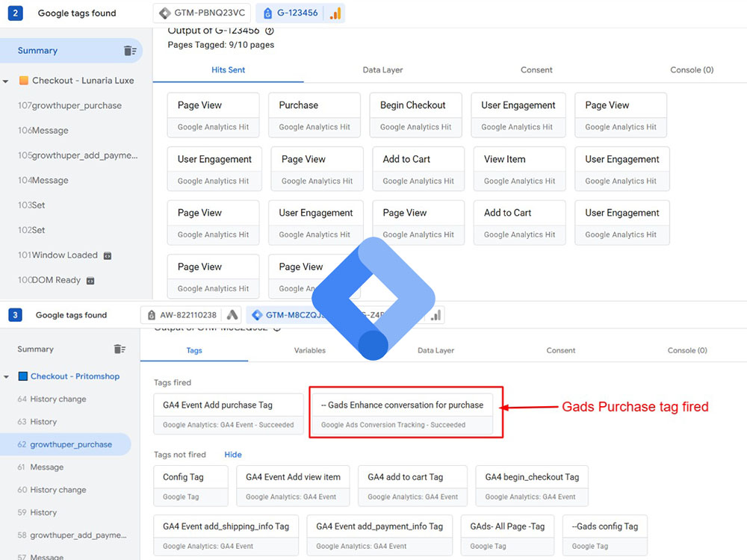Image resolution: width=747 pixels, height=560 pixels.
Task: Click the orange bar chart icon beside G-123456
Action: (335, 13)
